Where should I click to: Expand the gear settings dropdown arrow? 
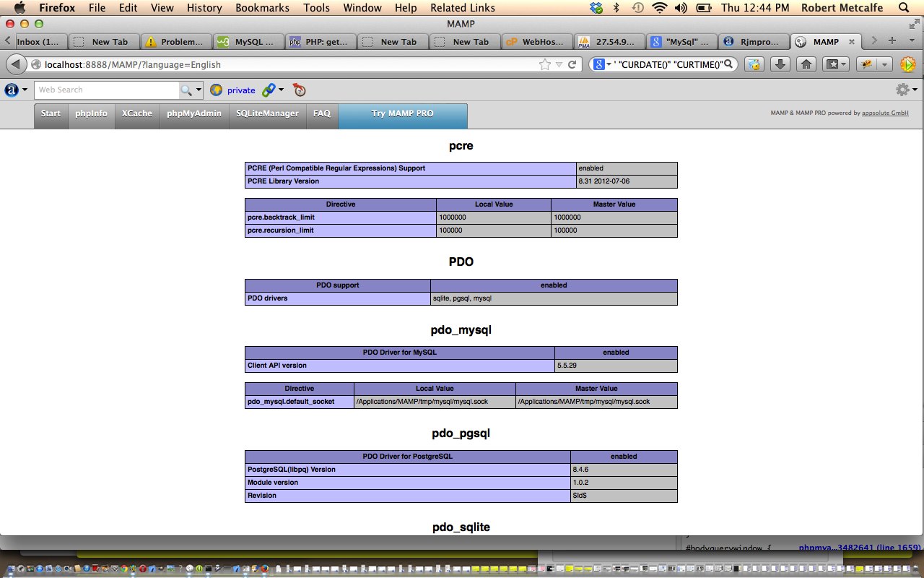click(x=915, y=90)
